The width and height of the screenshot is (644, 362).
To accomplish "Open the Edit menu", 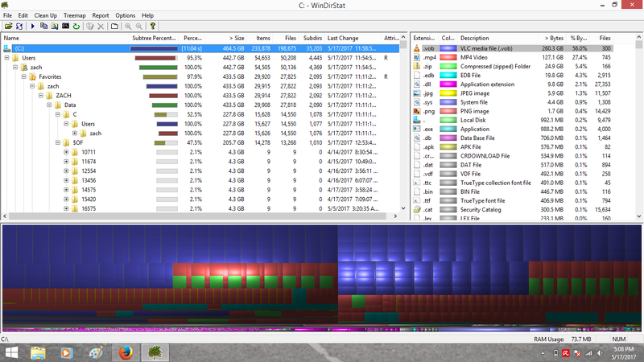I will (23, 15).
